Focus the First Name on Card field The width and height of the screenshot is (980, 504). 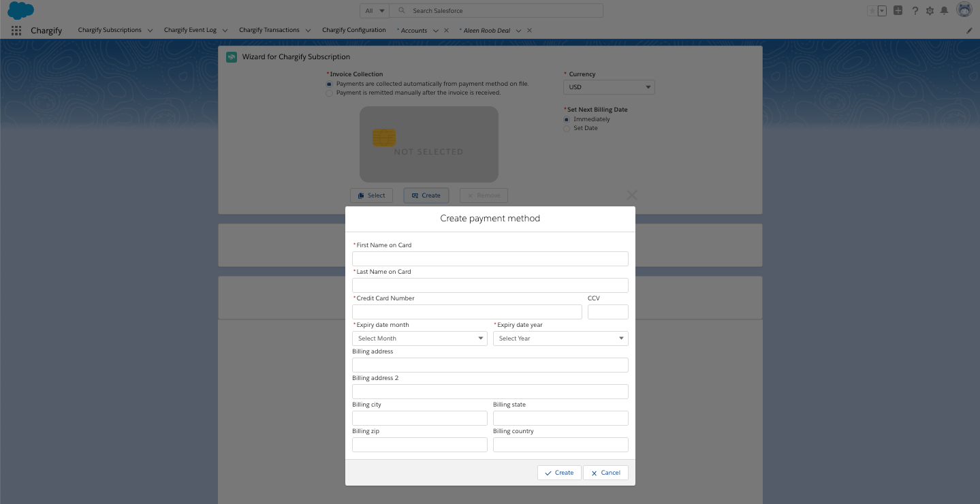pyautogui.click(x=490, y=259)
